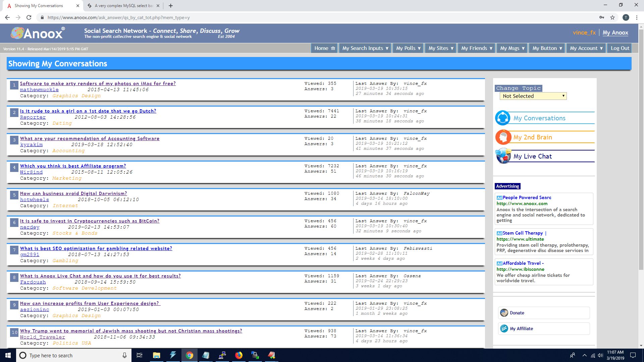
Task: Click the Log Out button
Action: (x=620, y=48)
